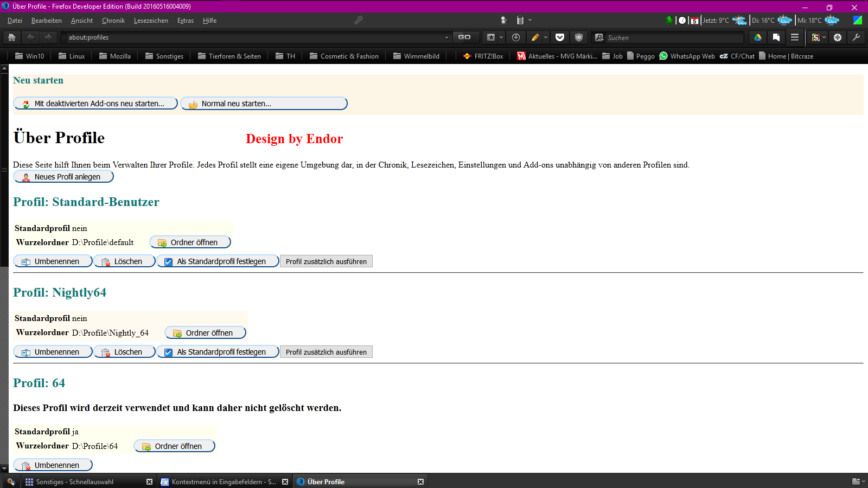
Task: Open the Win10 bookmark folder
Action: coord(30,56)
